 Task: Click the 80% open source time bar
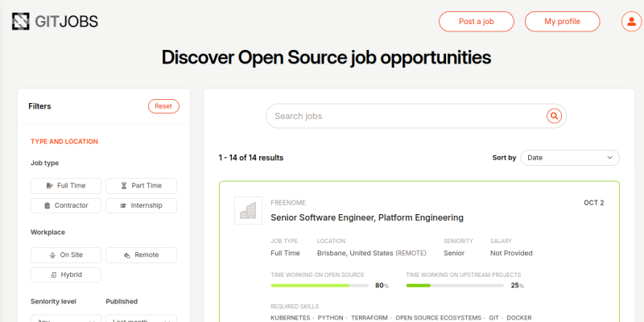point(320,286)
